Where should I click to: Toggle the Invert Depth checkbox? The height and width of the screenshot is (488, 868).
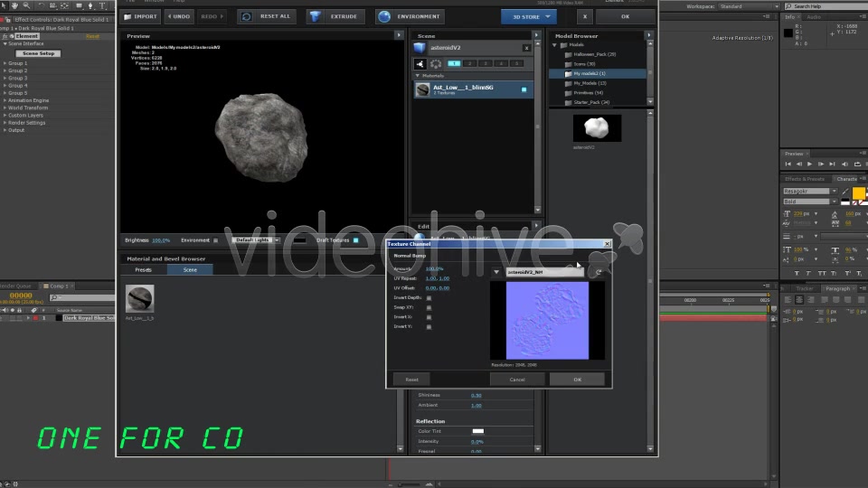[429, 298]
